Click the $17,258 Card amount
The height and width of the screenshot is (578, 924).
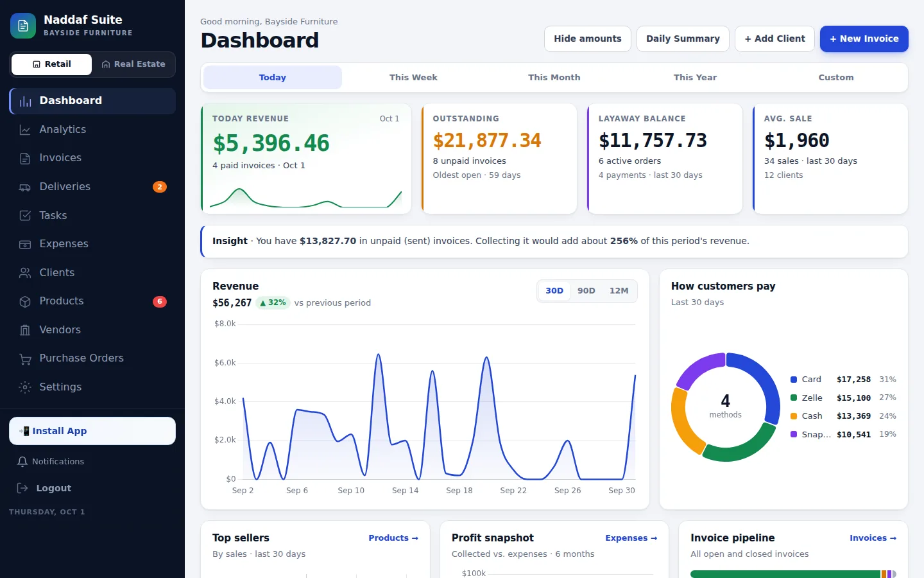pyautogui.click(x=853, y=380)
